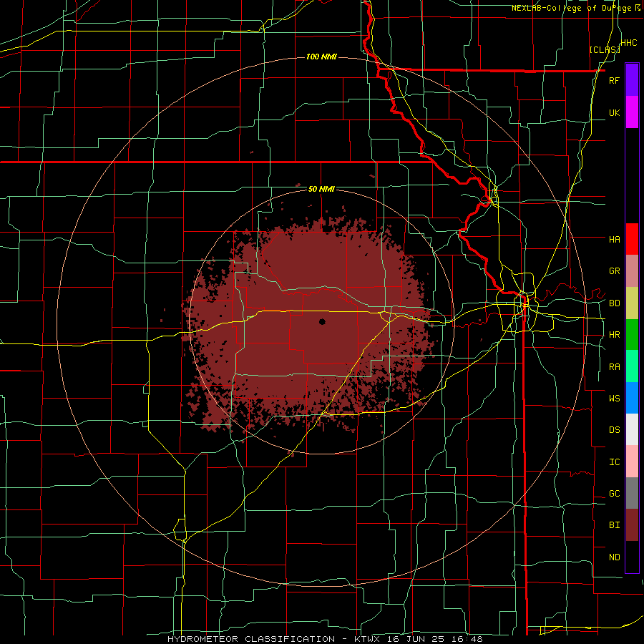Click the '50 NMI' range ring label
Screen dimensions: 644x644
click(321, 189)
